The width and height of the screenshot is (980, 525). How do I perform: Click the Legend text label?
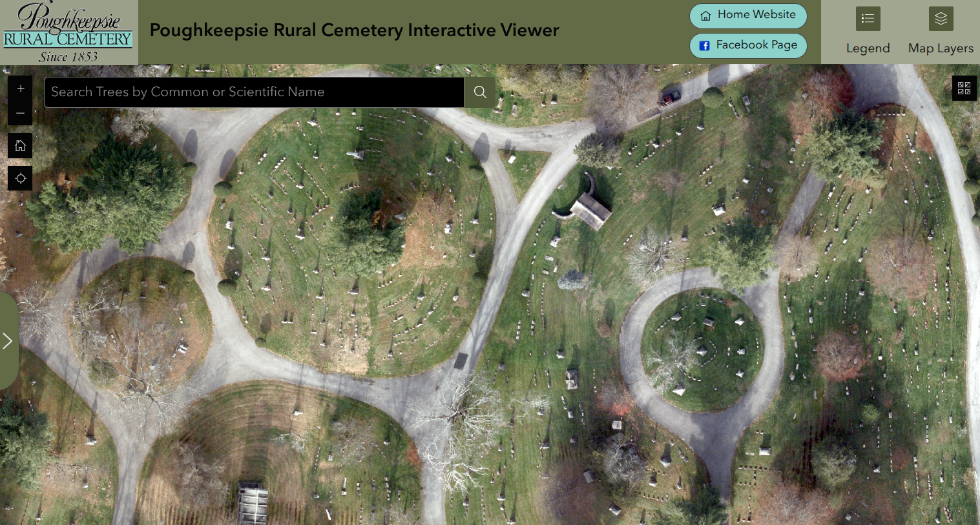pos(868,48)
